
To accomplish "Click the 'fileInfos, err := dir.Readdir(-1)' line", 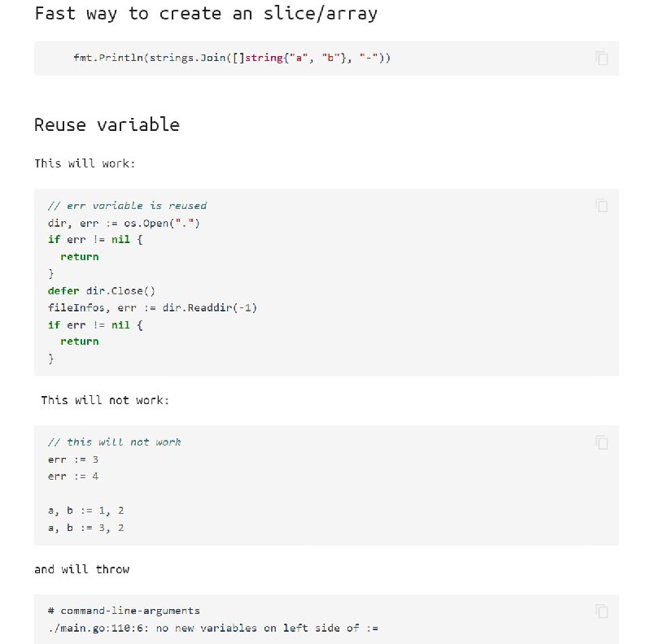I will point(152,307).
